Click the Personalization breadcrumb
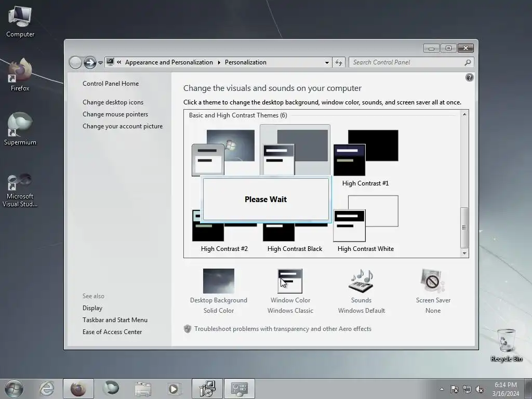 [x=246, y=62]
